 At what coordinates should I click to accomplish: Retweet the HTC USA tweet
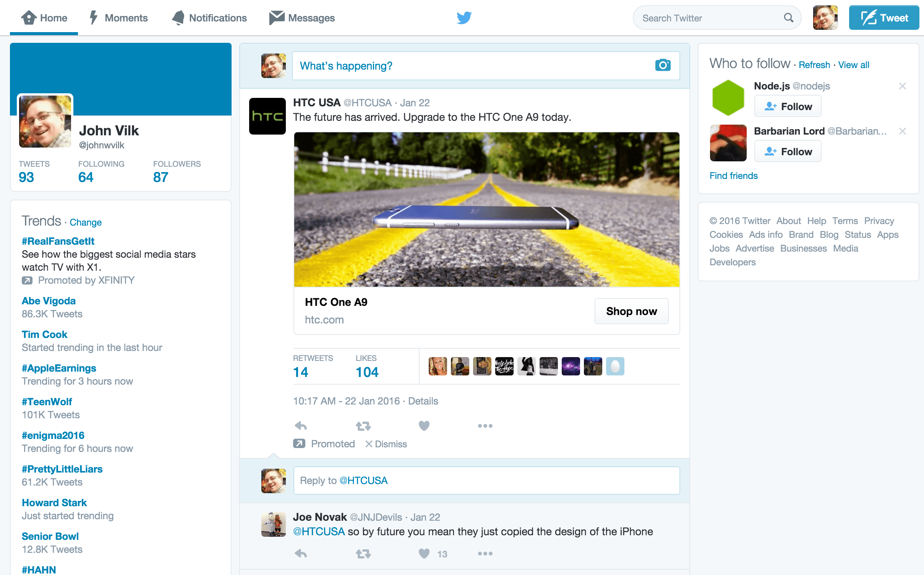coord(363,426)
